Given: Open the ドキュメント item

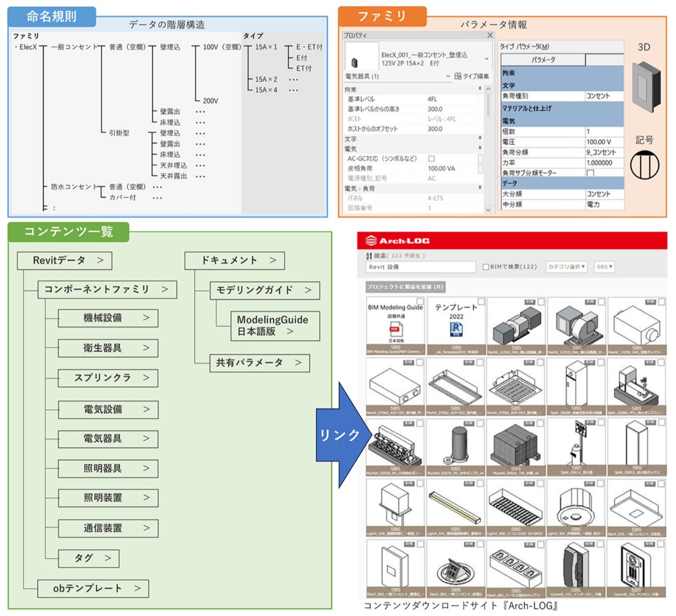Looking at the screenshot, I should 235,261.
